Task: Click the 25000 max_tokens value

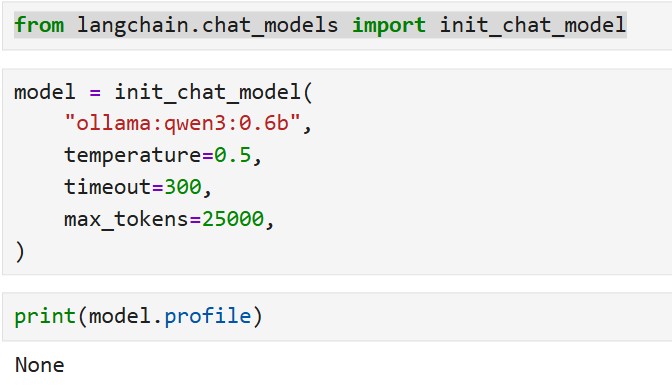Action: 233,219
